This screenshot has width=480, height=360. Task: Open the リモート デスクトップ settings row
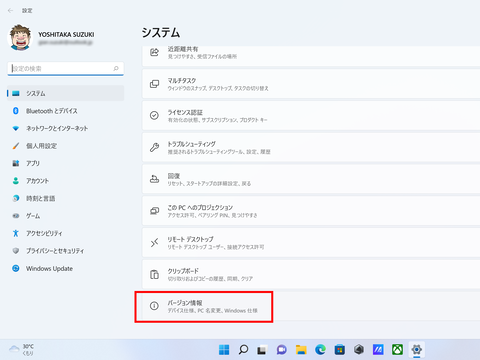coord(311,242)
